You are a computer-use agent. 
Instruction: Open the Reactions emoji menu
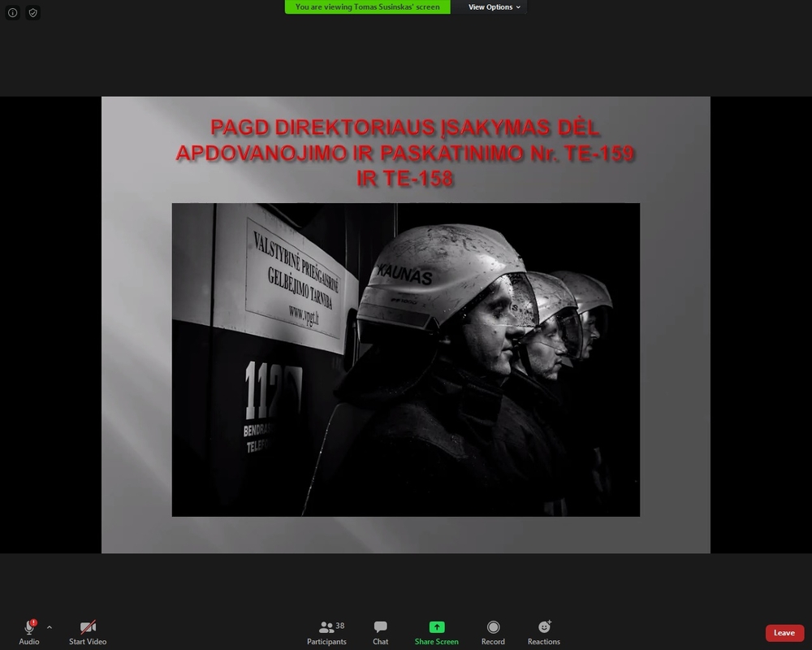coord(544,627)
